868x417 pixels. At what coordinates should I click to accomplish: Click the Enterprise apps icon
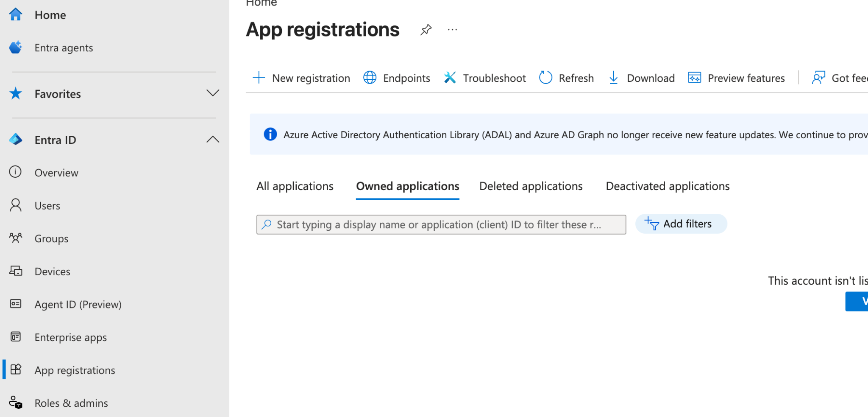click(x=16, y=337)
